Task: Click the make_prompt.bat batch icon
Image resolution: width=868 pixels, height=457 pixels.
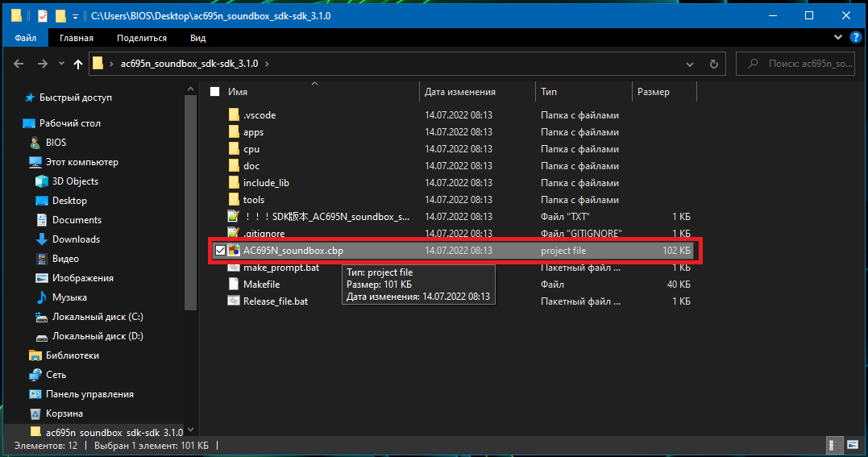Action: tap(234, 268)
